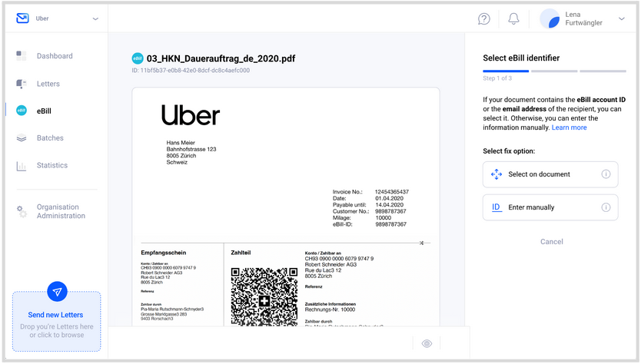641x364 pixels.
Task: Click the ID icon on Enter manually
Action: [496, 207]
